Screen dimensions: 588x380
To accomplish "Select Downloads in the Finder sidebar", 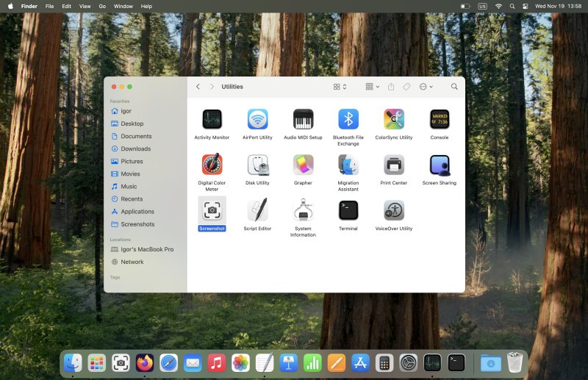I will click(x=135, y=148).
